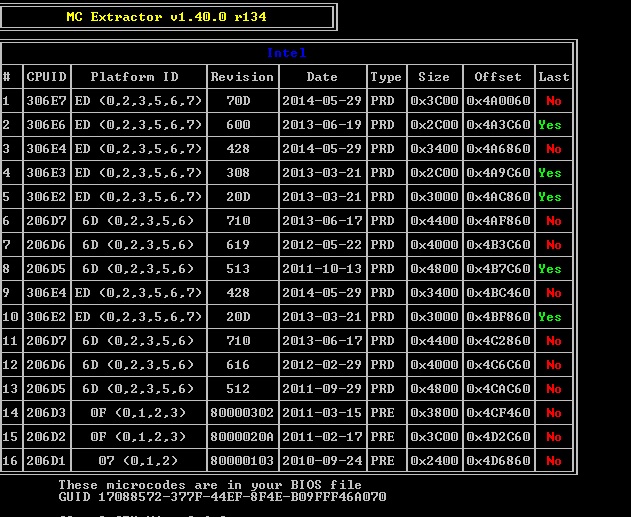Click offset 0x4D2C60

click(x=498, y=437)
